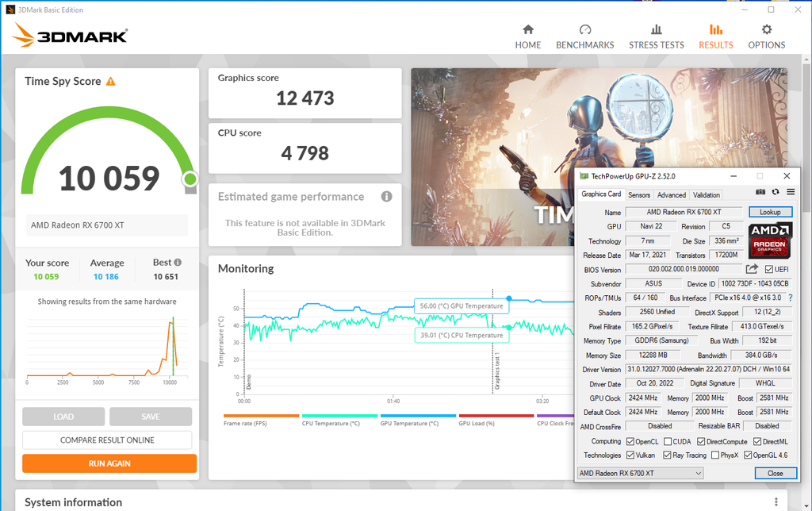The image size is (812, 511).
Task: Click Graphics test 1 marker in graph
Action: (x=496, y=371)
